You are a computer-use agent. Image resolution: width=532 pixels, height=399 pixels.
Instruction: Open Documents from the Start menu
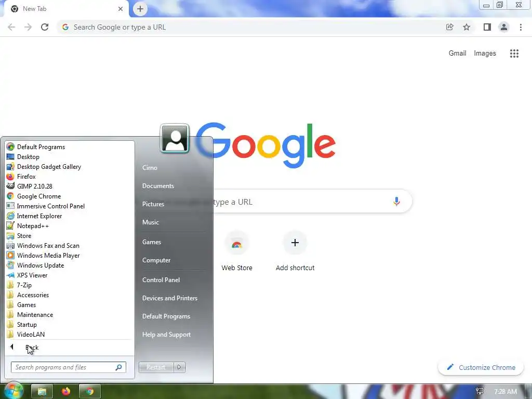(158, 186)
